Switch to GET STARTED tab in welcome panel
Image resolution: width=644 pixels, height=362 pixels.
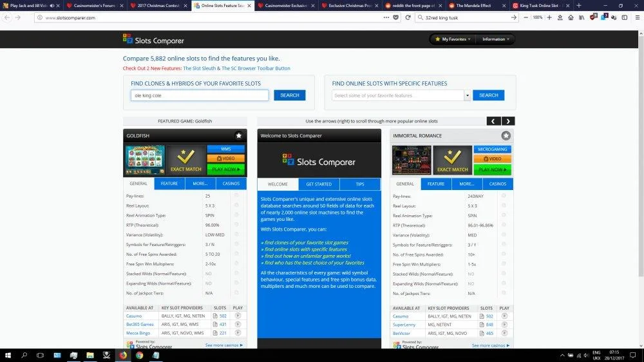pos(319,184)
